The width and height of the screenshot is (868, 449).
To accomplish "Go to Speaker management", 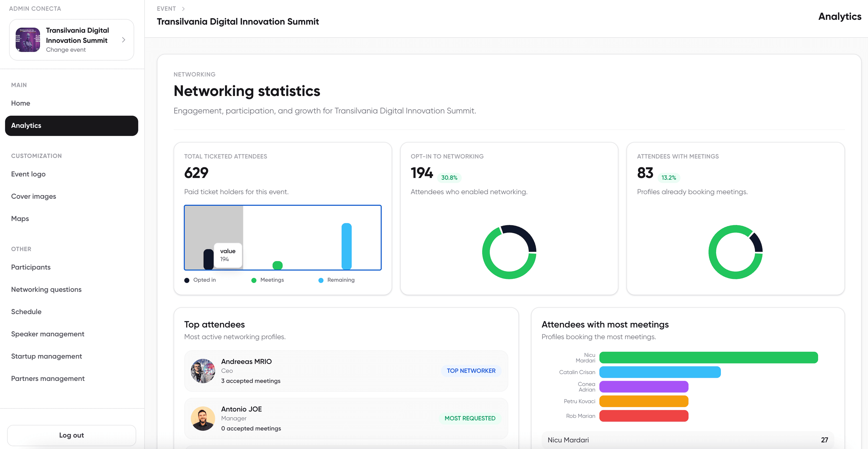I will 47,334.
